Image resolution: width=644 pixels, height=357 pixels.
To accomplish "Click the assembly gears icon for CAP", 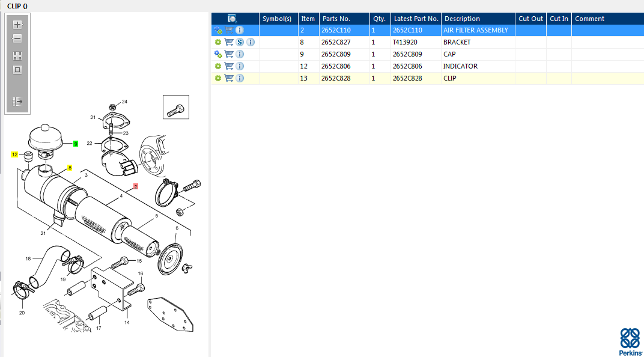I will pyautogui.click(x=218, y=54).
